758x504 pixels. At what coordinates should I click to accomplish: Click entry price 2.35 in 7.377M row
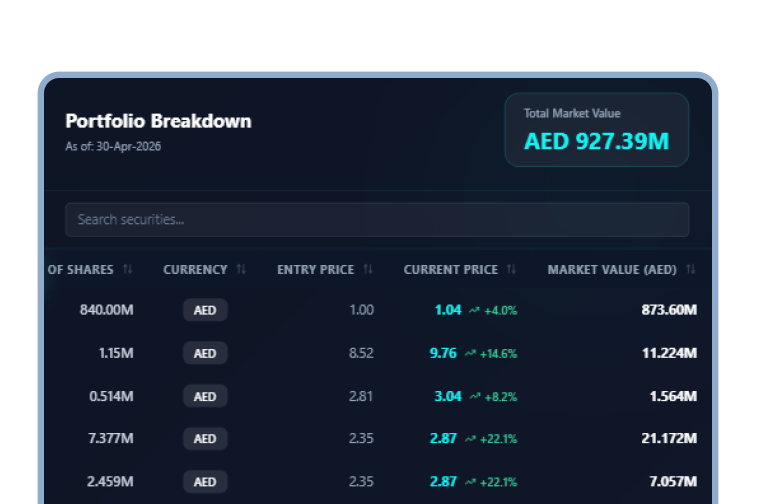point(361,438)
